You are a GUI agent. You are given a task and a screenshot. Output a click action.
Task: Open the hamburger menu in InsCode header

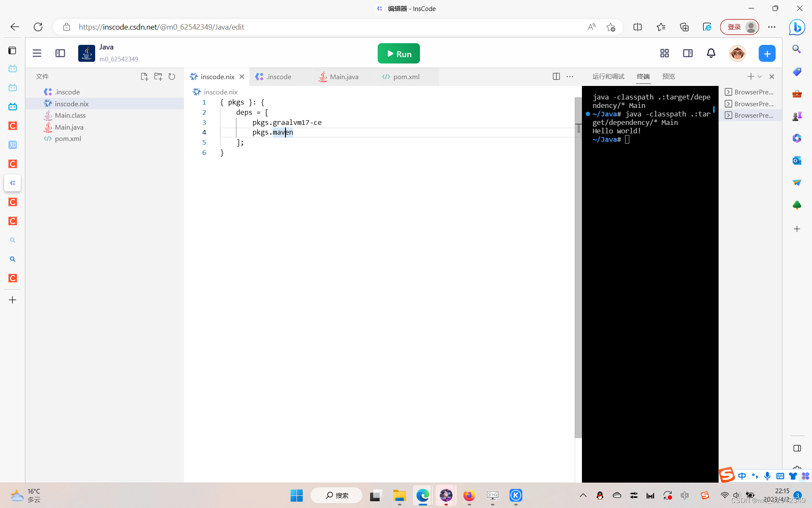pyautogui.click(x=37, y=53)
